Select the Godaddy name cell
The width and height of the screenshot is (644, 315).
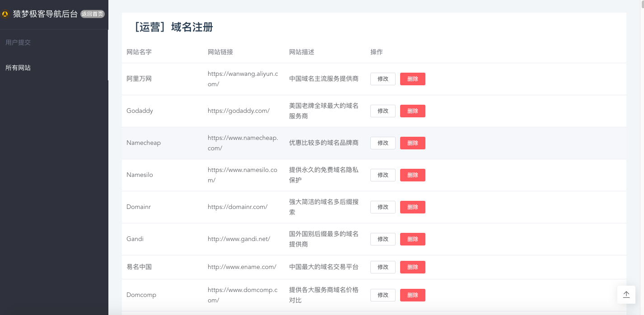(x=140, y=111)
